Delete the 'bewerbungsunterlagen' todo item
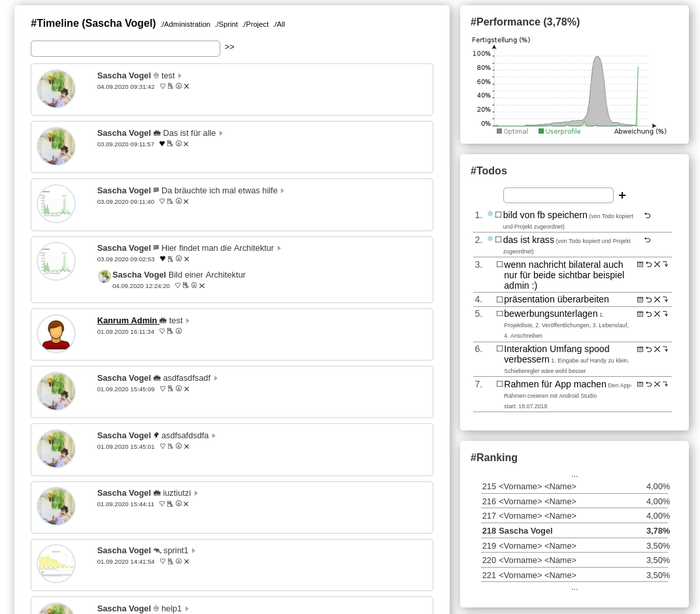Screen dimensions: 700x614 point(657,314)
